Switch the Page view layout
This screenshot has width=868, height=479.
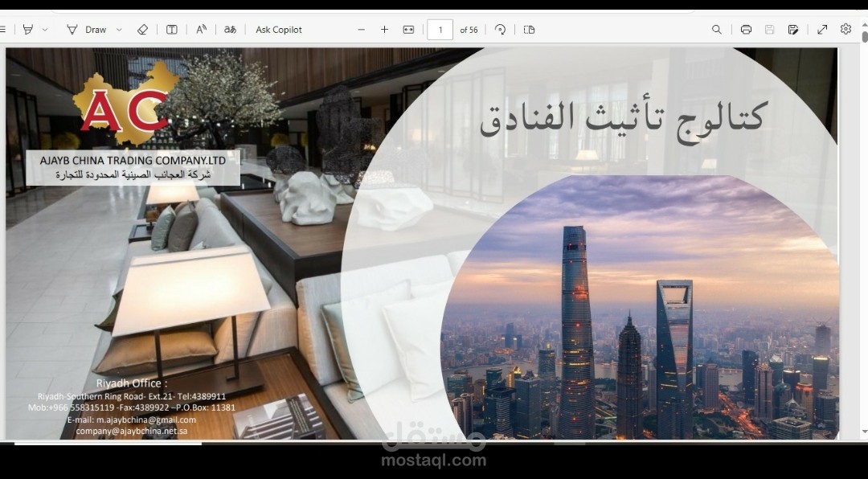pos(529,30)
